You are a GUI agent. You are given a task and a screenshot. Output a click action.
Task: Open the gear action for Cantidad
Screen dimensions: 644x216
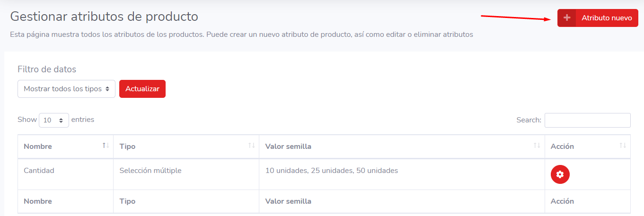click(560, 174)
